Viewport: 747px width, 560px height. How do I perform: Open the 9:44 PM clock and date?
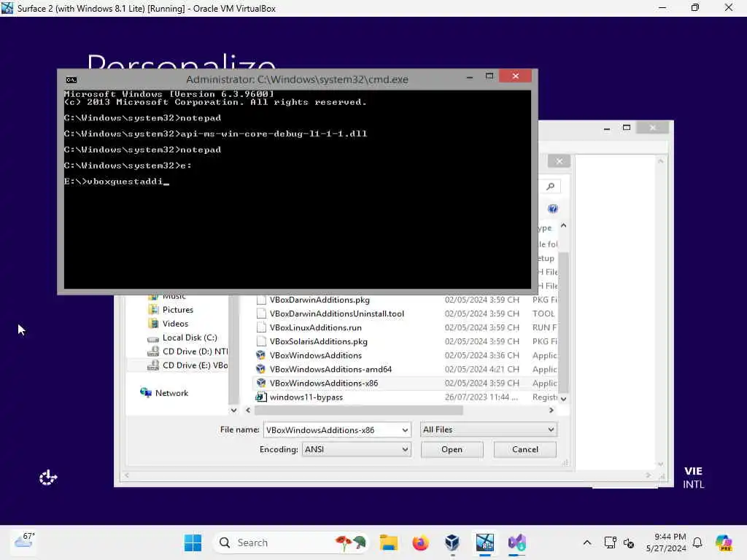coord(666,542)
